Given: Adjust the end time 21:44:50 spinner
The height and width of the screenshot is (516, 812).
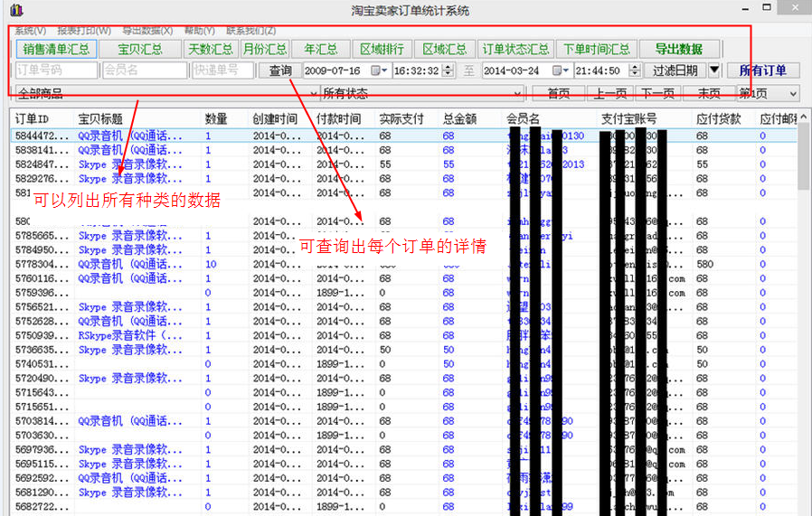Looking at the screenshot, I should pyautogui.click(x=635, y=70).
